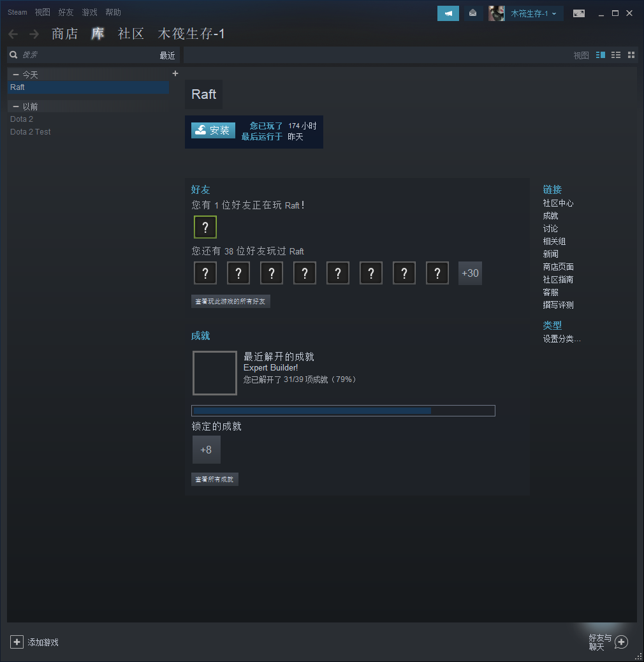Click the 安装 install button
The height and width of the screenshot is (662, 644).
[213, 130]
